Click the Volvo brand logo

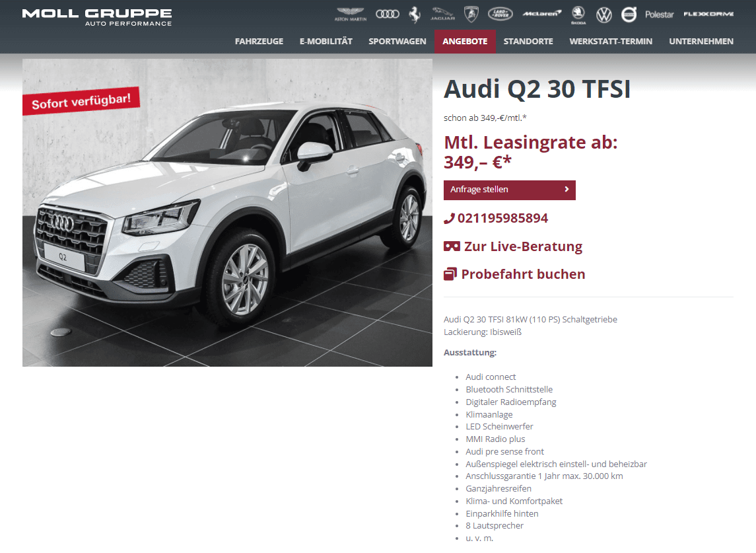[x=629, y=15]
